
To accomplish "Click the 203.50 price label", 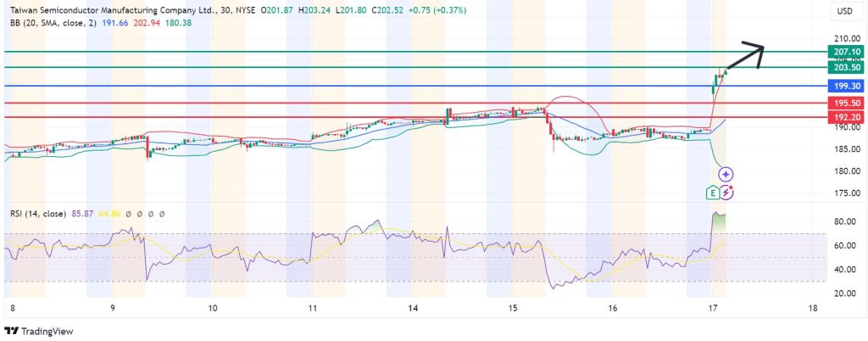I will click(x=844, y=68).
